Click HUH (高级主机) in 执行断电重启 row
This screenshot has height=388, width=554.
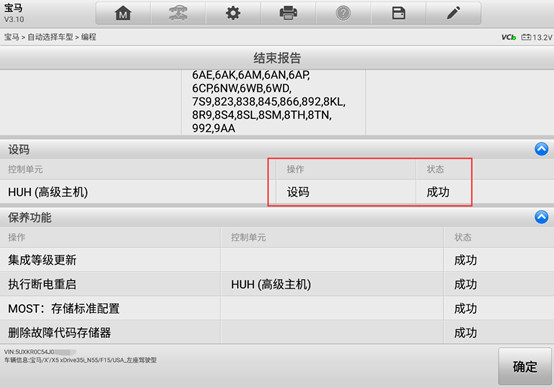point(271,284)
